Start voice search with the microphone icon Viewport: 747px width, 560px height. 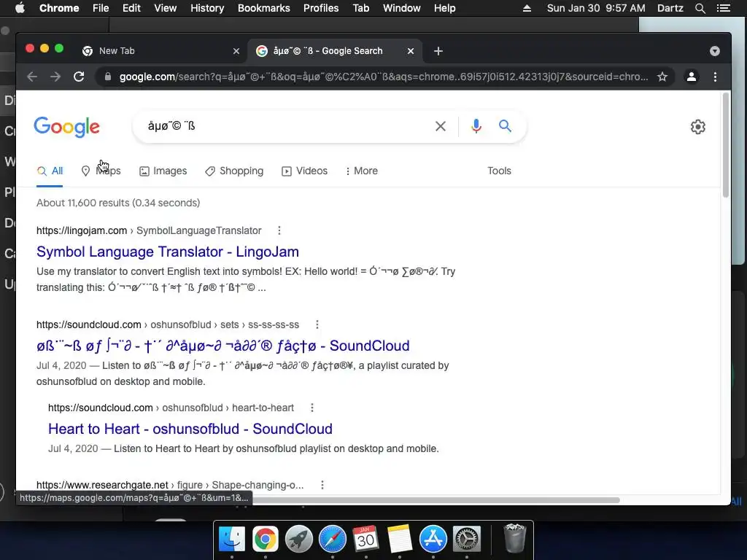(476, 126)
